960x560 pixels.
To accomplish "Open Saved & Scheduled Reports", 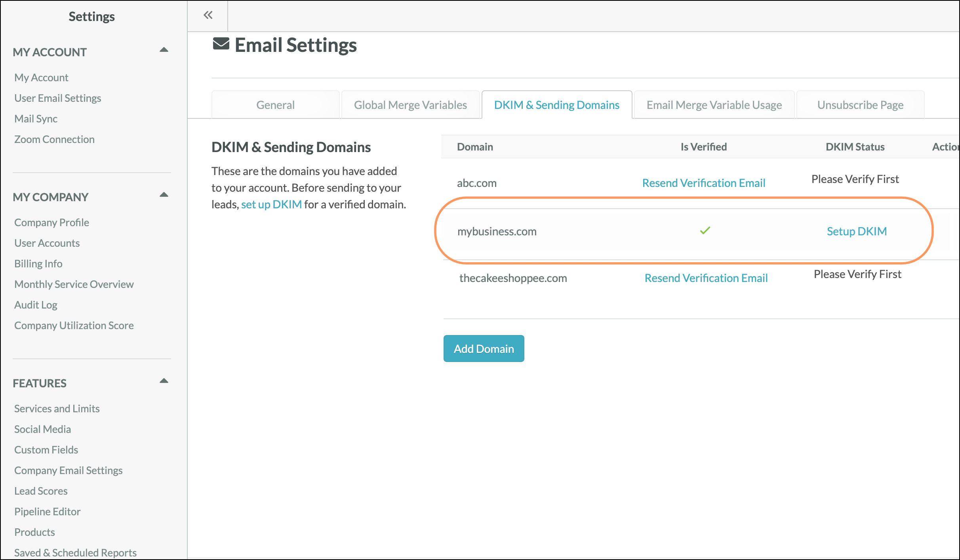I will tap(76, 553).
